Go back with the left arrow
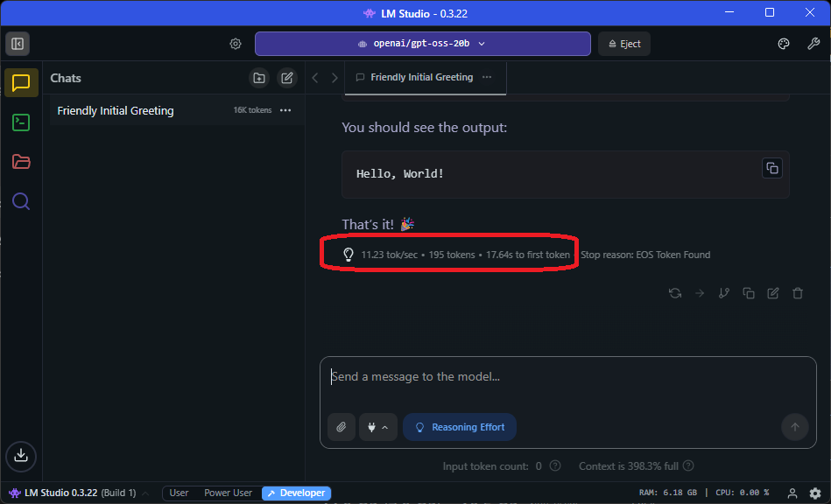The height and width of the screenshot is (504, 831). click(315, 78)
